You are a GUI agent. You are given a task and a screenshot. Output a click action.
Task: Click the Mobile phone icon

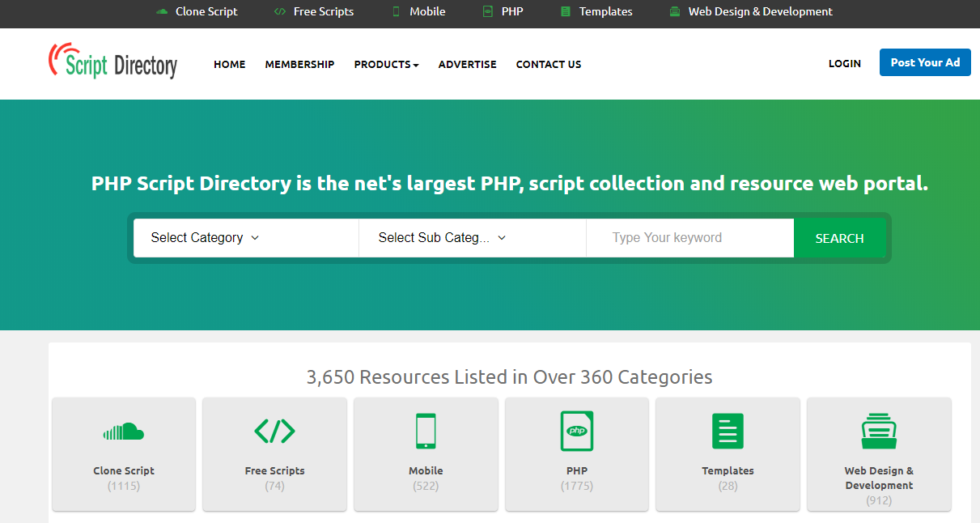tap(425, 431)
